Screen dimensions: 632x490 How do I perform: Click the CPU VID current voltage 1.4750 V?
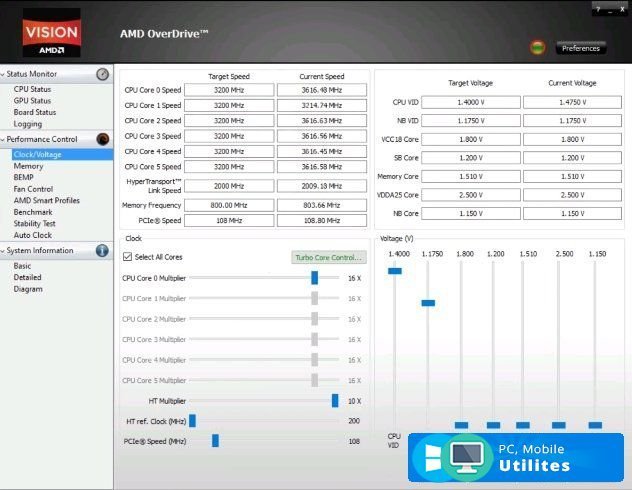pos(572,102)
